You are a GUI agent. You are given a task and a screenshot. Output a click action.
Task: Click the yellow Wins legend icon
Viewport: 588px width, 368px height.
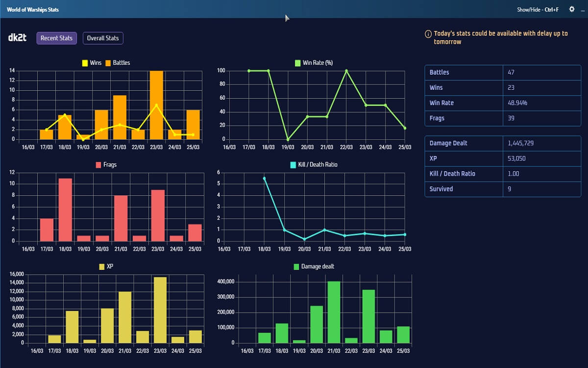84,63
